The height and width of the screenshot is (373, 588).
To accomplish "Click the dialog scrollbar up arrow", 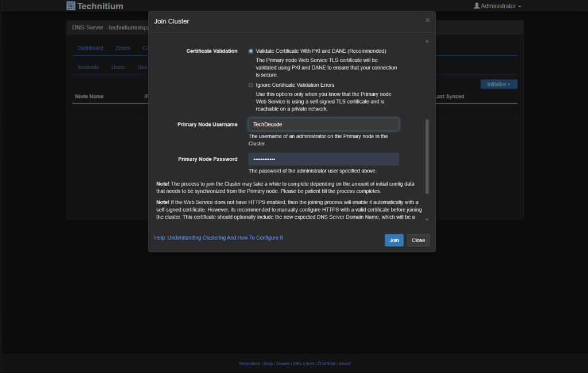I will point(427,41).
